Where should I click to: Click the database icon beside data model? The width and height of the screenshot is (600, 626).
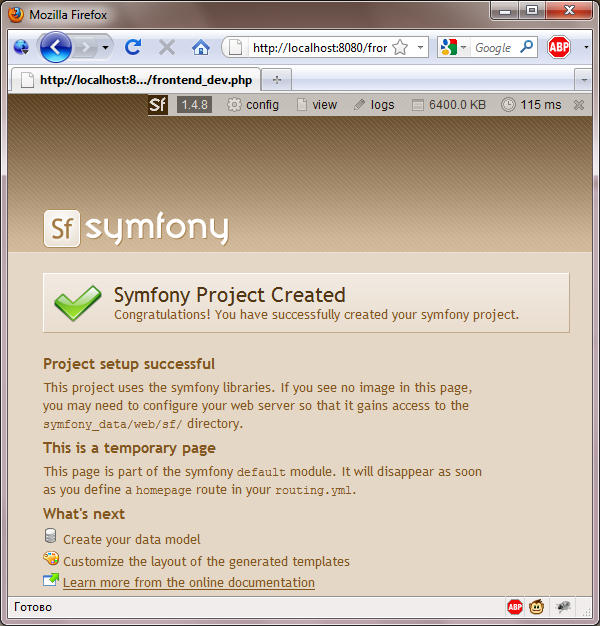[x=51, y=536]
